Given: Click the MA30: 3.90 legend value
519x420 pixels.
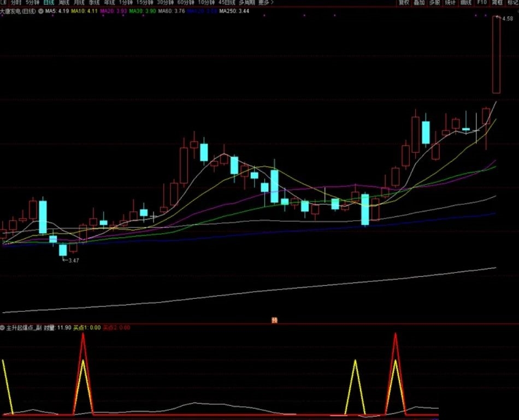Looking at the screenshot, I should click(143, 11).
